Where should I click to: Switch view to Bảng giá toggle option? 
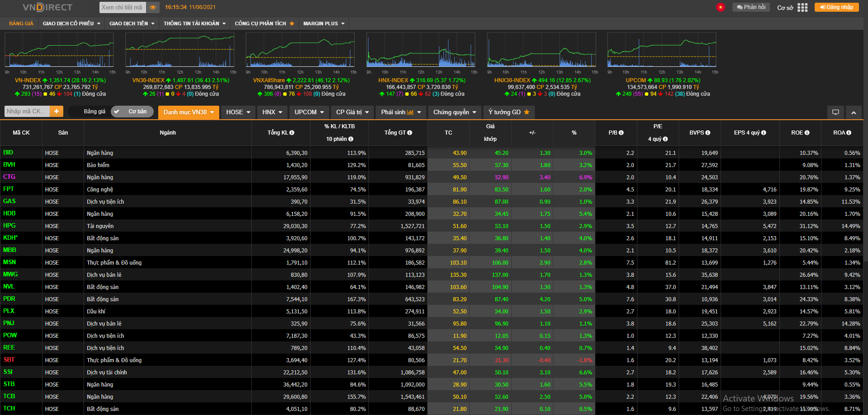click(x=94, y=112)
